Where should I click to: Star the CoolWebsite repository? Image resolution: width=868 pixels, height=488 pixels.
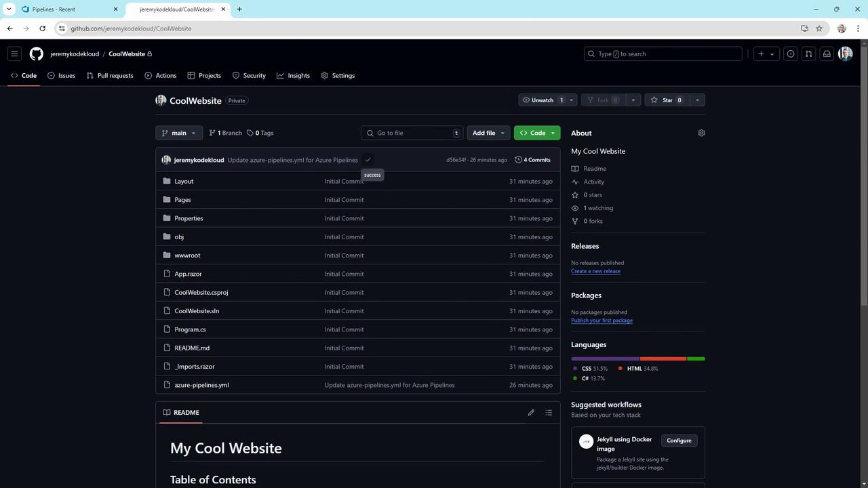tap(667, 100)
